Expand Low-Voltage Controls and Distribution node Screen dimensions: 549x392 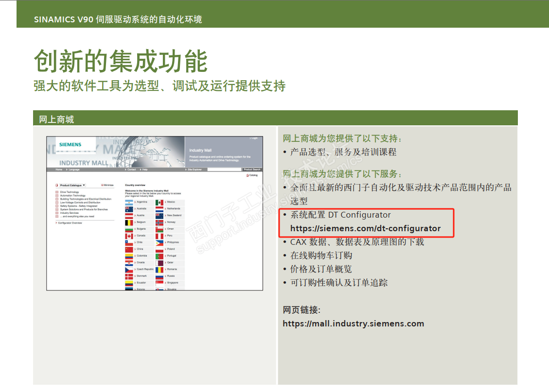(x=57, y=203)
